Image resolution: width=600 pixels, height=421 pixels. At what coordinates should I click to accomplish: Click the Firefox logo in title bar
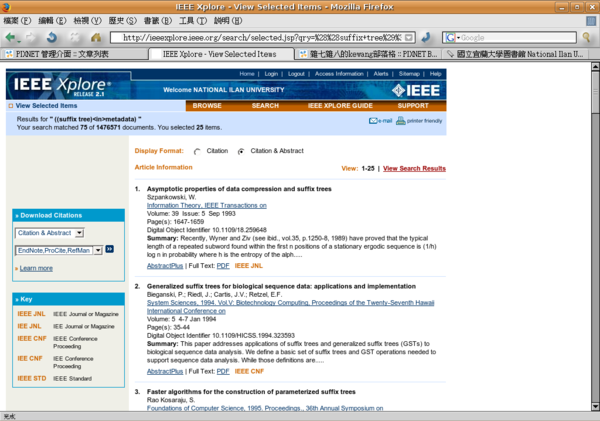[6, 7]
